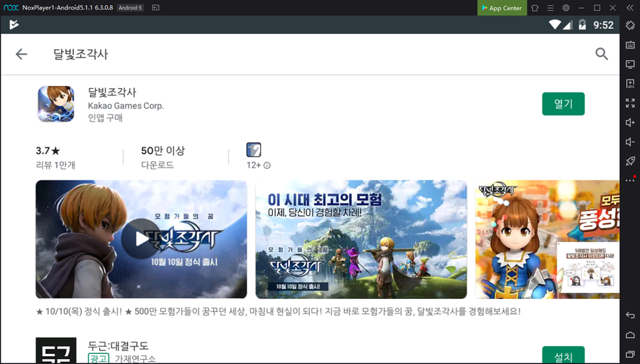This screenshot has height=364, width=640.
Task: Open the Play Store search magnifier
Action: [x=601, y=54]
